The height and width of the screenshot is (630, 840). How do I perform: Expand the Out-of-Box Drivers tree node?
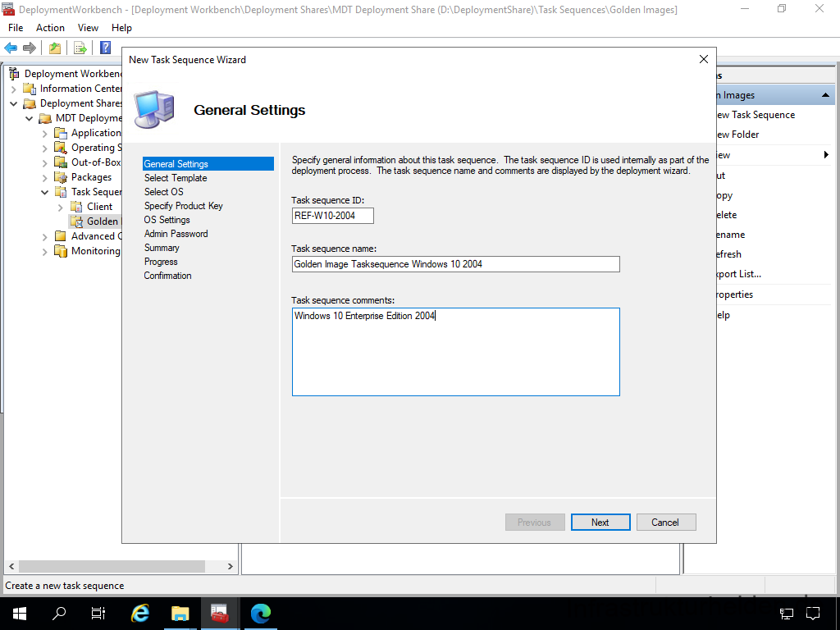[45, 163]
